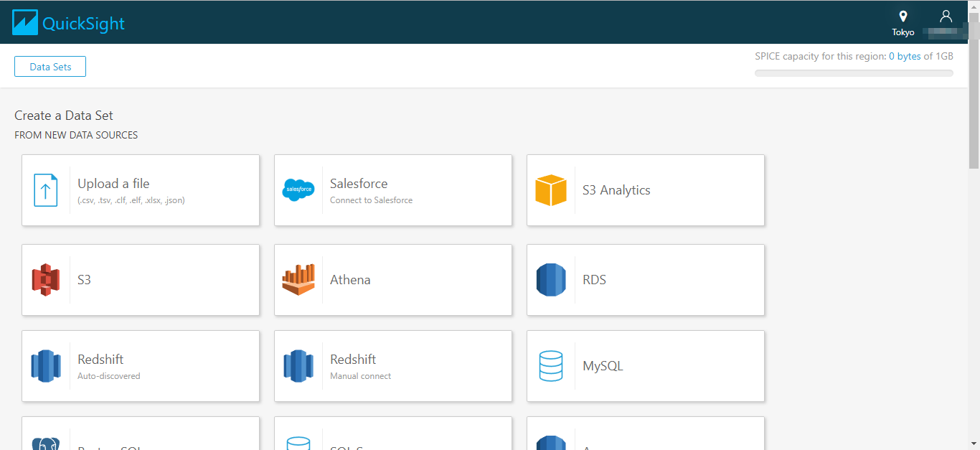Click the RDS database icon
980x450 pixels.
coord(551,279)
